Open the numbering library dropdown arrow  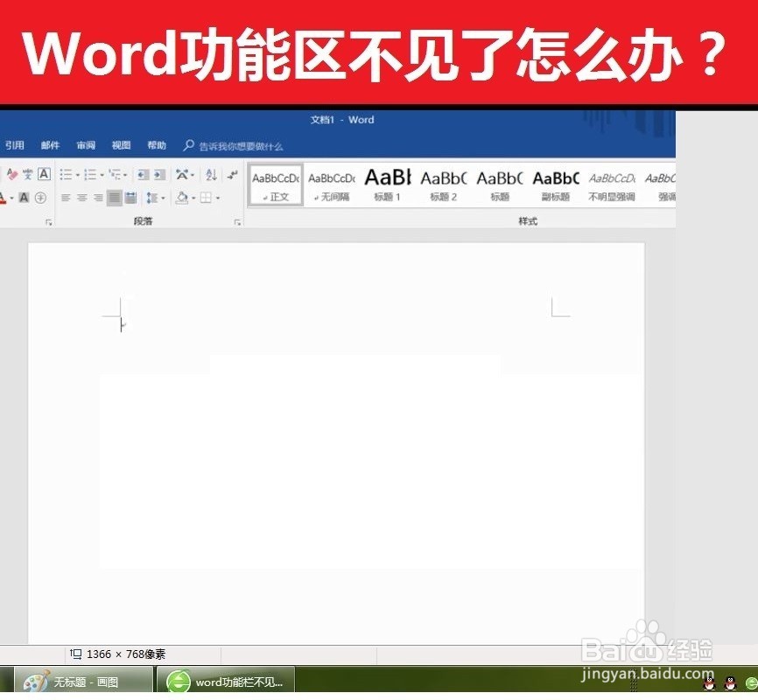(102, 175)
